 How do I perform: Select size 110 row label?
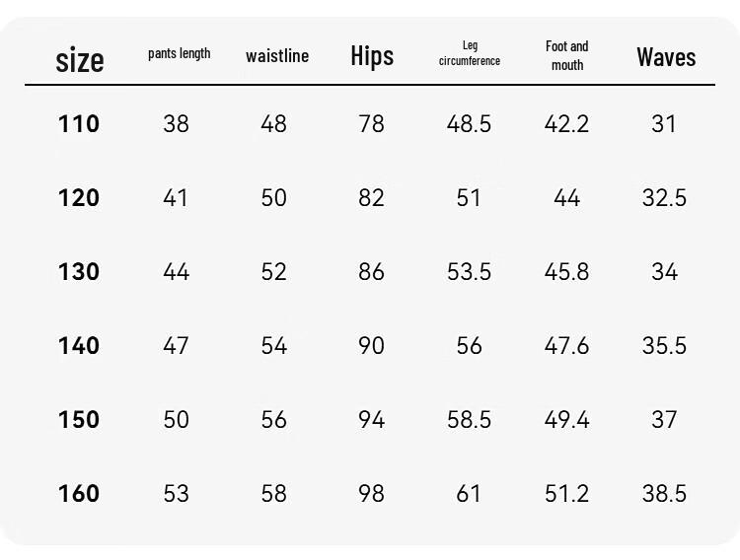tap(79, 124)
